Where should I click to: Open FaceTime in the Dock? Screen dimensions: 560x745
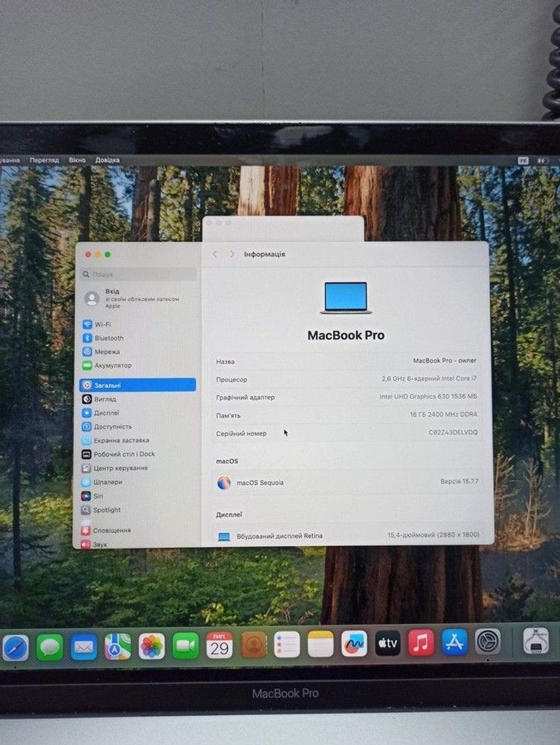click(185, 646)
